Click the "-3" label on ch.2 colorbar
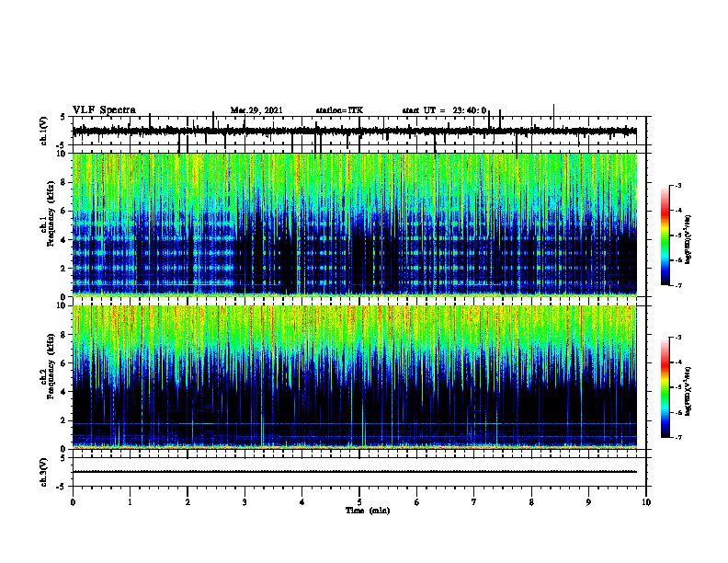This screenshot has width=728, height=563. tap(677, 338)
